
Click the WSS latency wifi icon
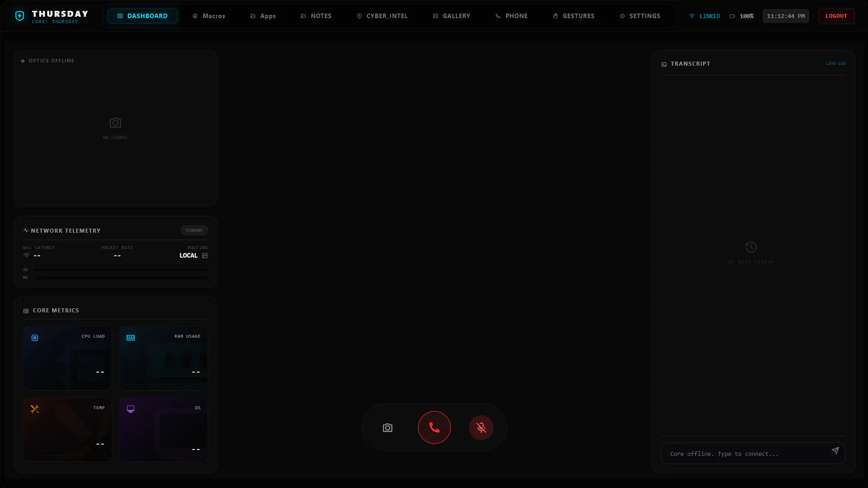coord(26,256)
